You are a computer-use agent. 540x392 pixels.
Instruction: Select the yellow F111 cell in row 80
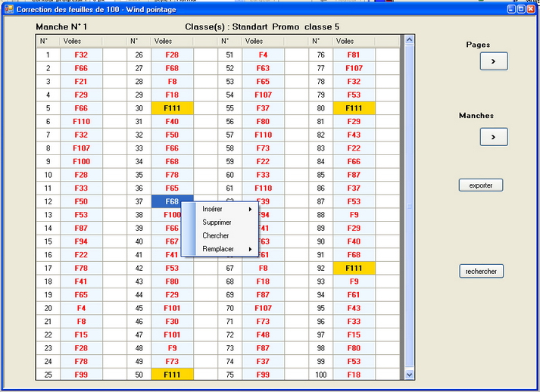tap(354, 108)
